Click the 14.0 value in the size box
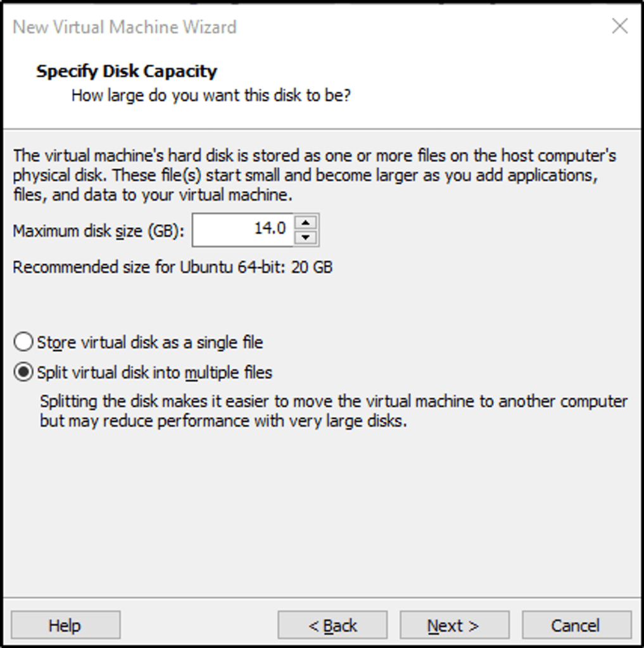This screenshot has height=648, width=644. [270, 228]
